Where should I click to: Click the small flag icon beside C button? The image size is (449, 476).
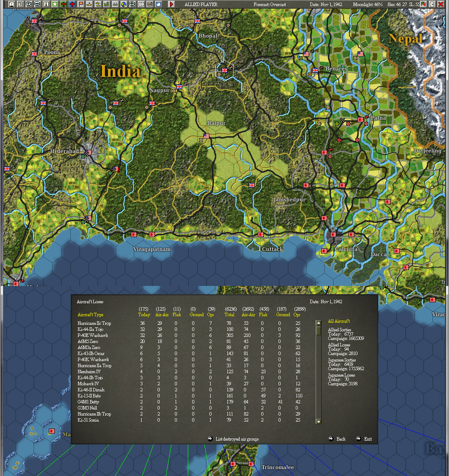(424, 4)
